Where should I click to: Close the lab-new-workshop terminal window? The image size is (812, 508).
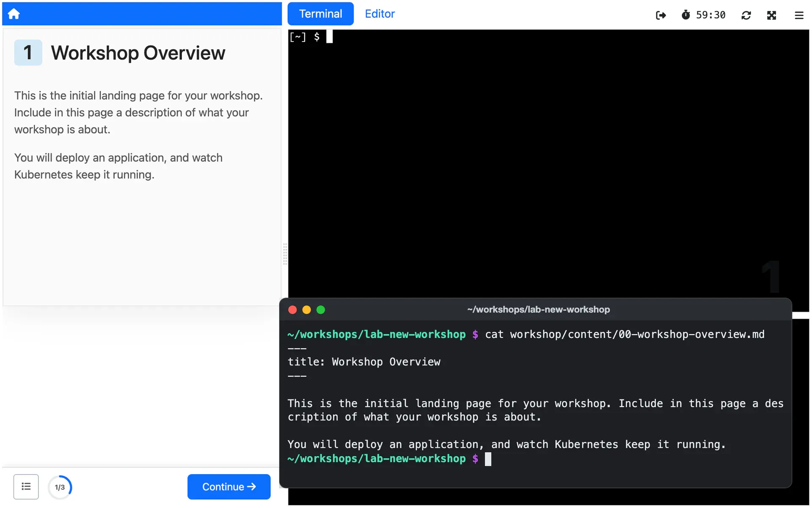pos(292,310)
